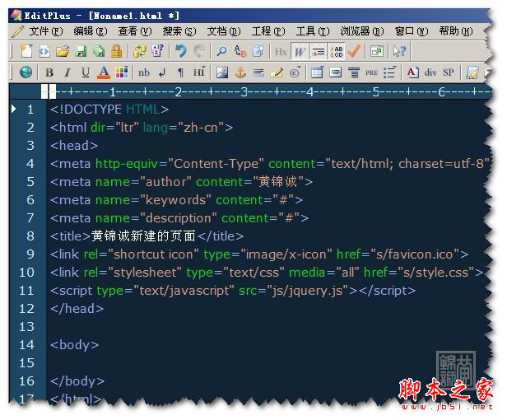Click the Find in Files icon

258,51
